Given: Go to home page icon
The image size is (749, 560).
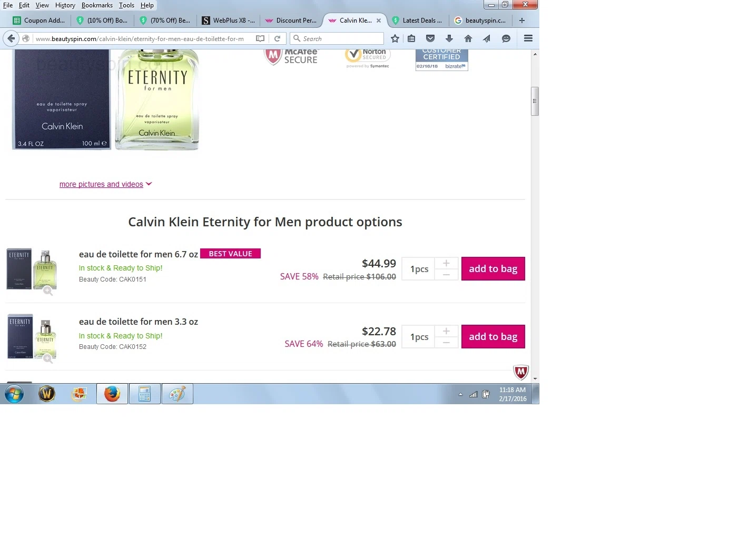Looking at the screenshot, I should 468,38.
